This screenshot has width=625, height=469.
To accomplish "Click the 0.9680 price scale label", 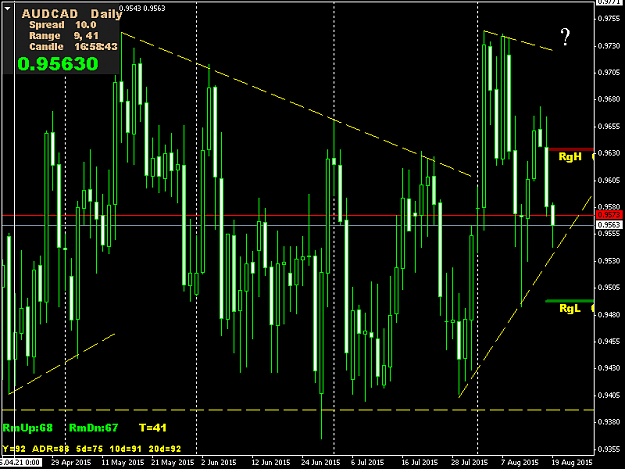I will 609,99.
